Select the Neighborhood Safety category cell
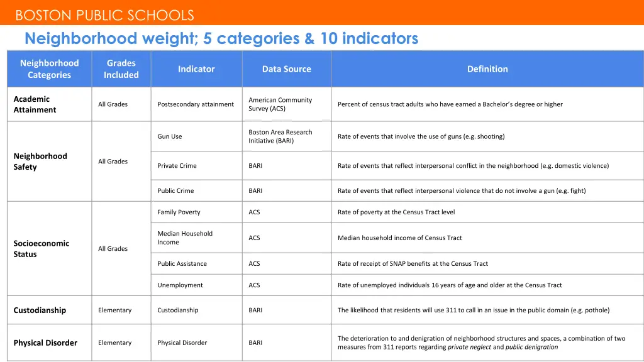The height and width of the screenshot is (362, 644). [x=40, y=162]
